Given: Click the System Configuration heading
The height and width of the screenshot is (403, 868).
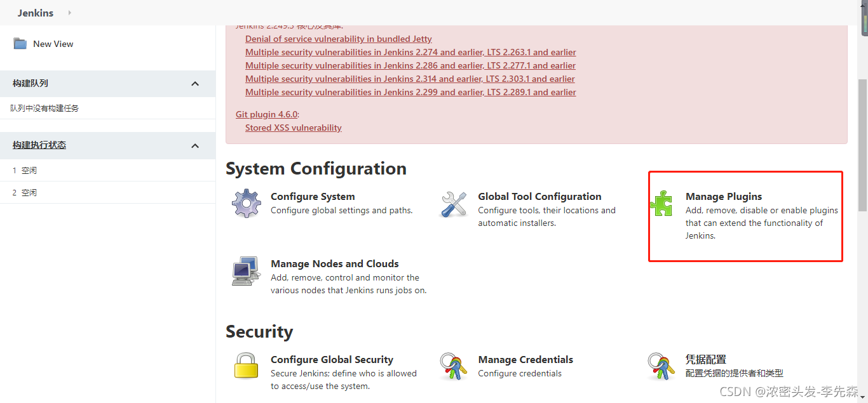Looking at the screenshot, I should pyautogui.click(x=316, y=169).
